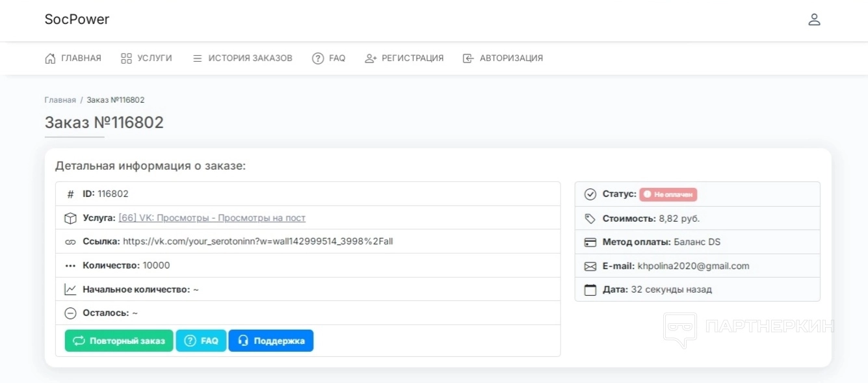Click the Главная breadcrumb link
This screenshot has width=868, height=383.
click(x=60, y=100)
